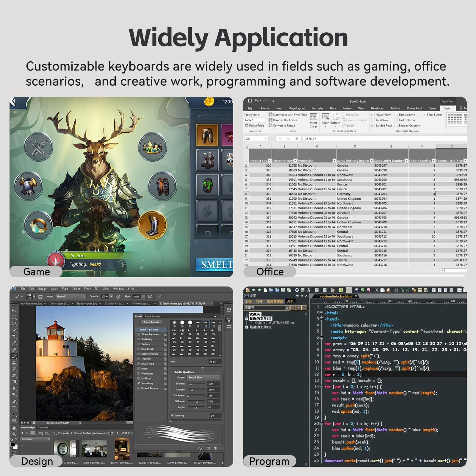Select the Crop tool in Photoshop toolbar
476x476 pixels.
coord(14,336)
